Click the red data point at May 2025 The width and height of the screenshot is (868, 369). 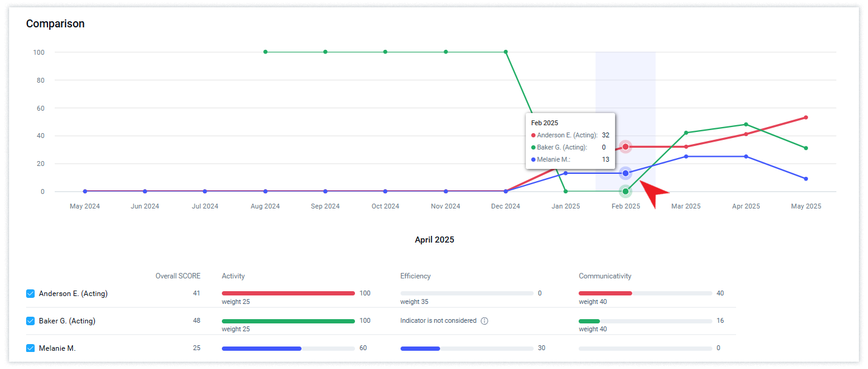point(806,117)
